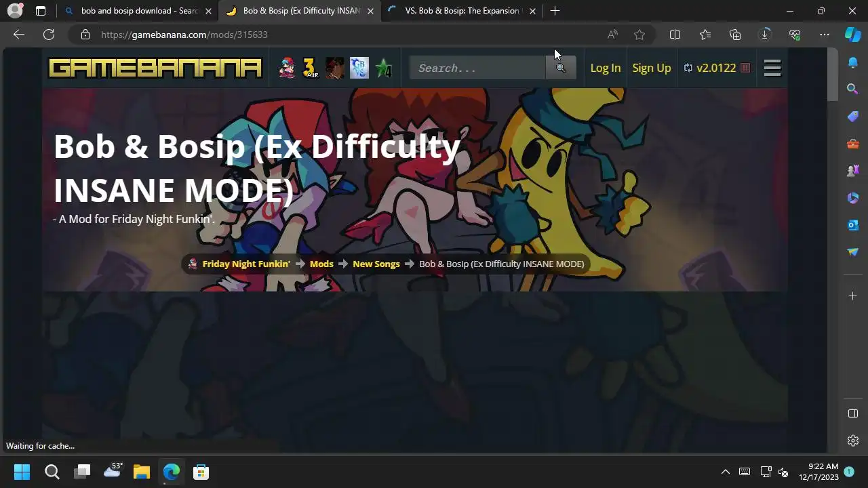Screen dimensions: 868x488
Task: Click the Sign Up link
Action: pyautogui.click(x=652, y=68)
